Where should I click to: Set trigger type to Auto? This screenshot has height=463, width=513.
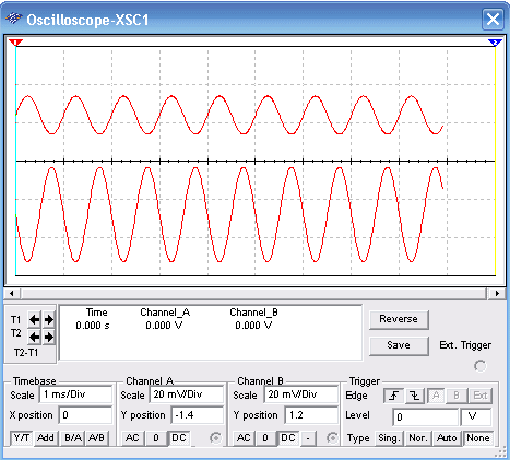tap(447, 439)
